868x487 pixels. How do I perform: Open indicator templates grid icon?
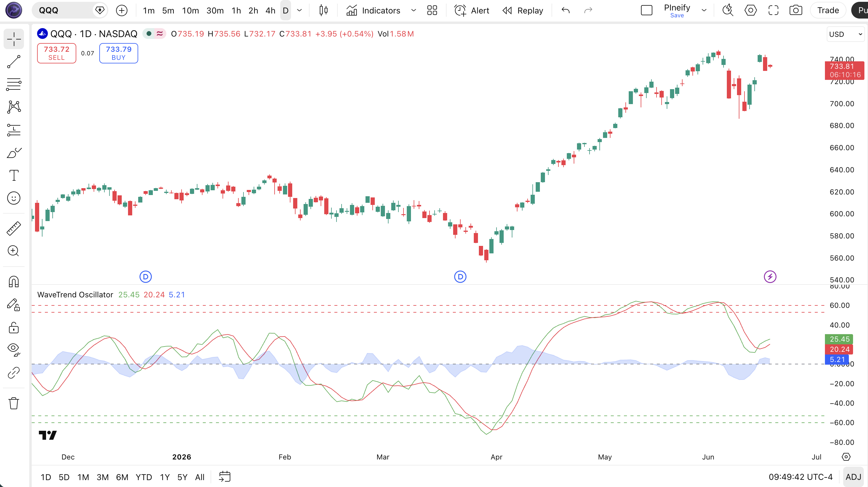[x=432, y=10]
